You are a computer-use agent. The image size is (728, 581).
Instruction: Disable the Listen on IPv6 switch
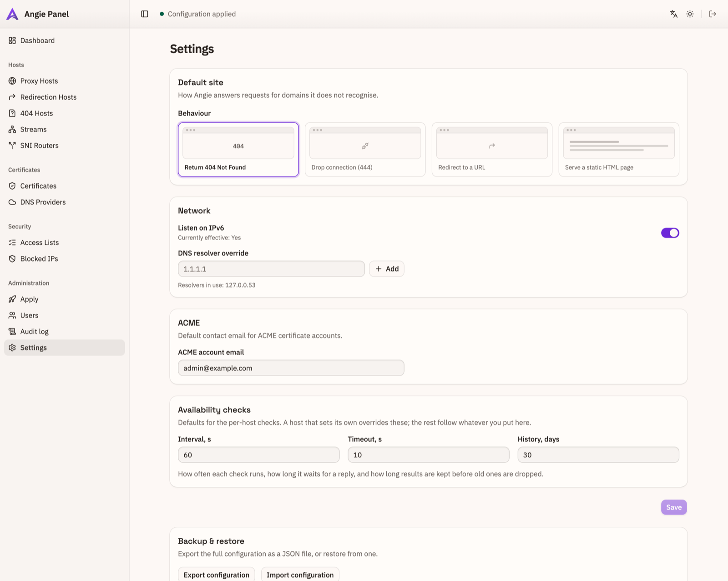coord(670,233)
